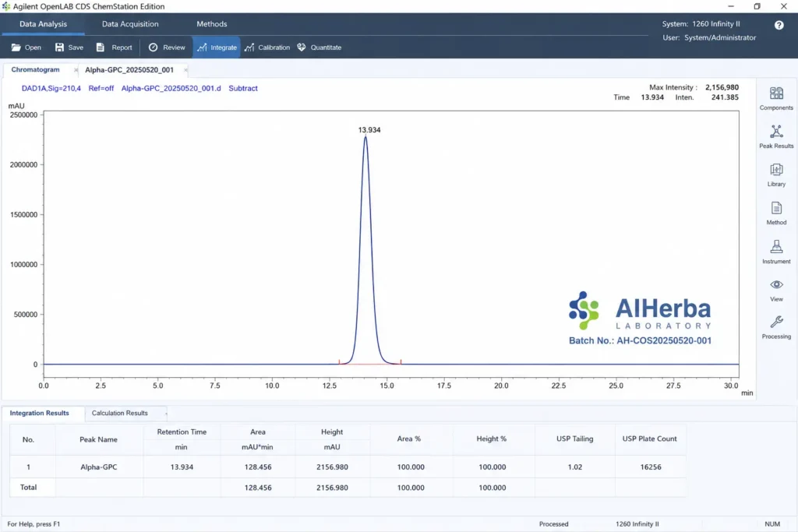
Task: Select Alpha-GPC_20250520_001 document tab
Action: [129, 69]
